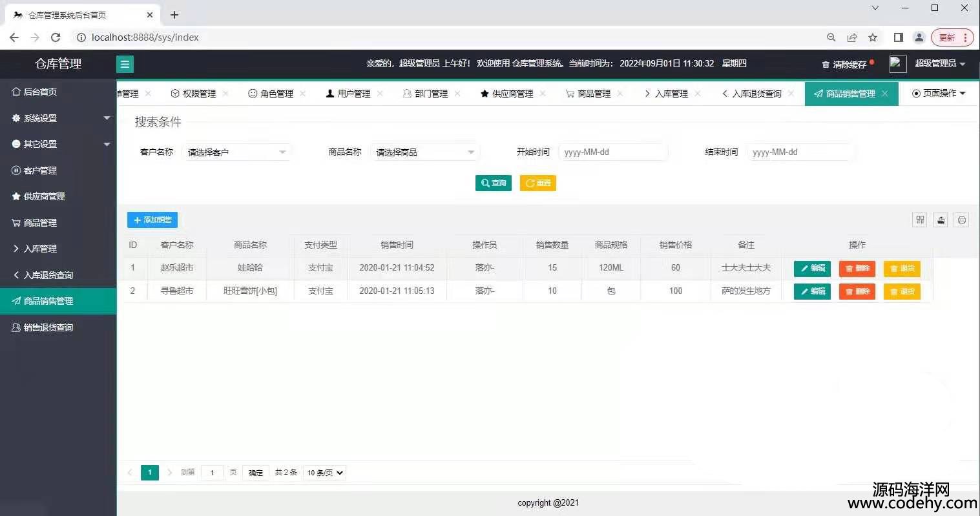Click the page number jump field
The image size is (980, 516).
tap(213, 473)
